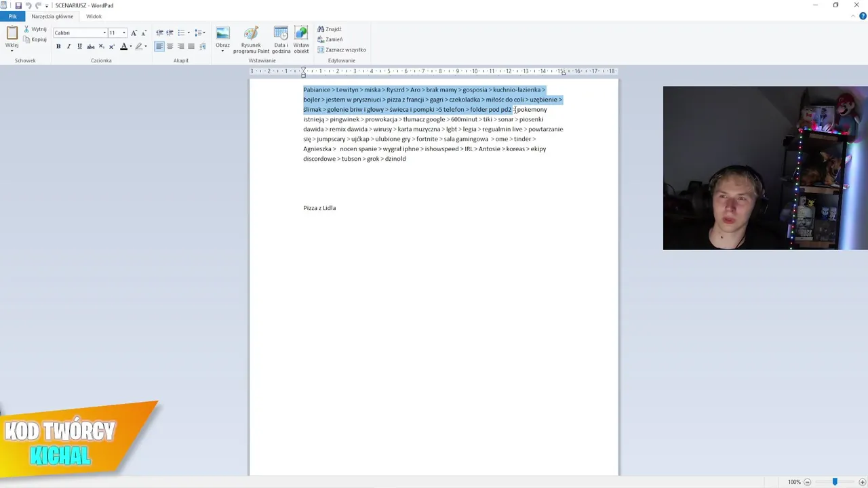
Task: Minimize the WordPad window
Action: point(815,5)
